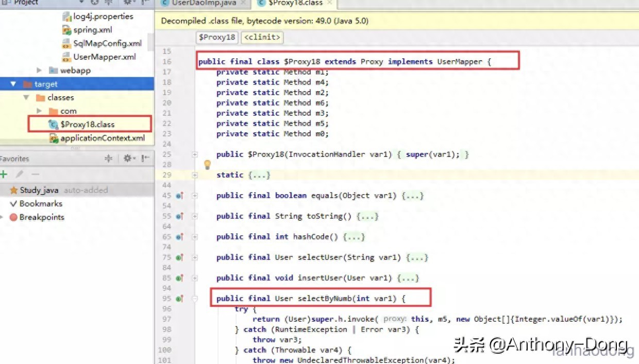The image size is (639, 364).
Task: Select the com package in tree
Action: point(68,111)
